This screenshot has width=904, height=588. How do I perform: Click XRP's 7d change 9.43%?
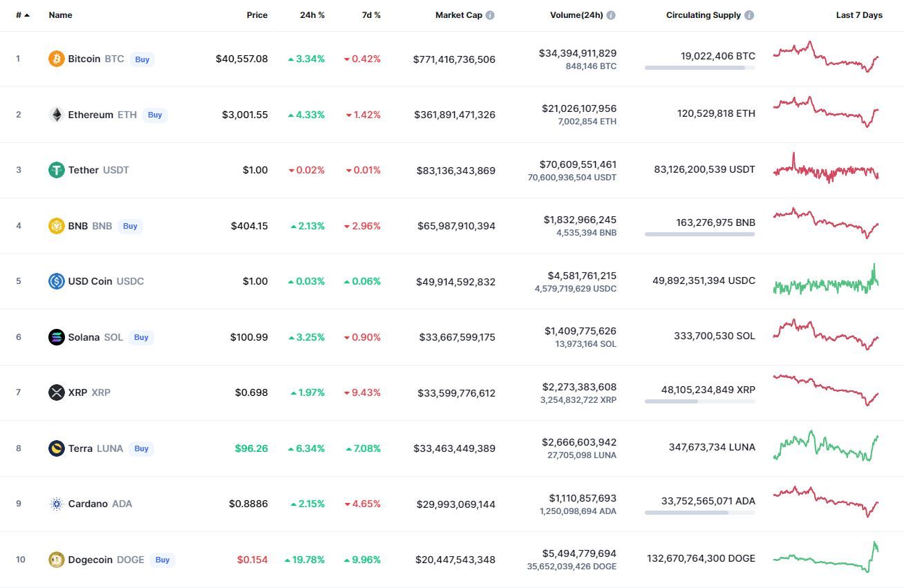(x=363, y=392)
